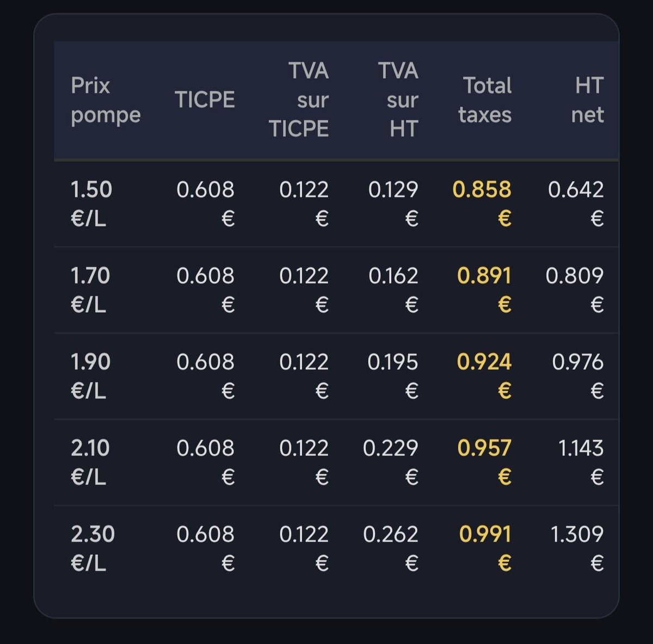Click total taxes value 0.891 €
Viewport: 653px width, 644px height.
point(484,290)
